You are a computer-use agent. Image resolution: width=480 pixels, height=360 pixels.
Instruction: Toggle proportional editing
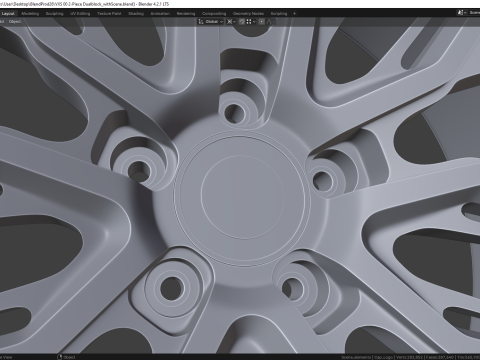point(262,22)
